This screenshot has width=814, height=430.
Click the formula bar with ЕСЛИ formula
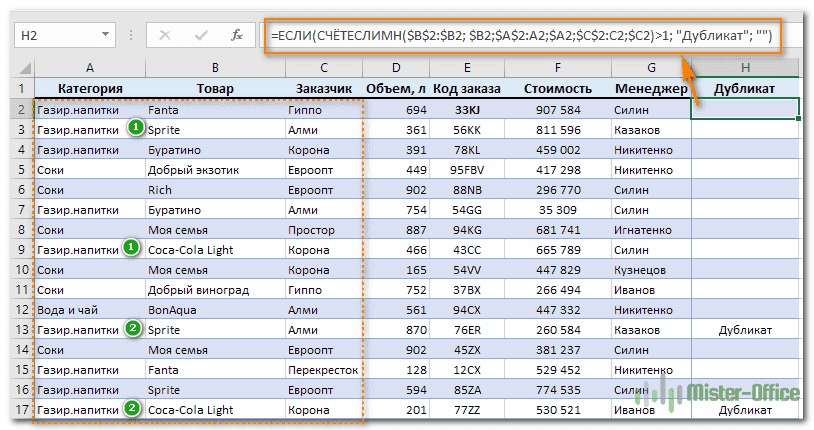520,35
